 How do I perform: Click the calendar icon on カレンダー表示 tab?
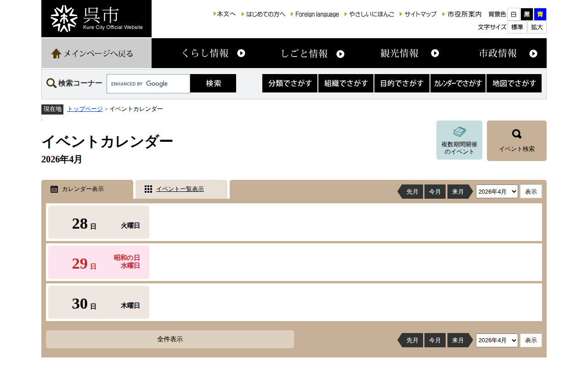[x=54, y=189]
